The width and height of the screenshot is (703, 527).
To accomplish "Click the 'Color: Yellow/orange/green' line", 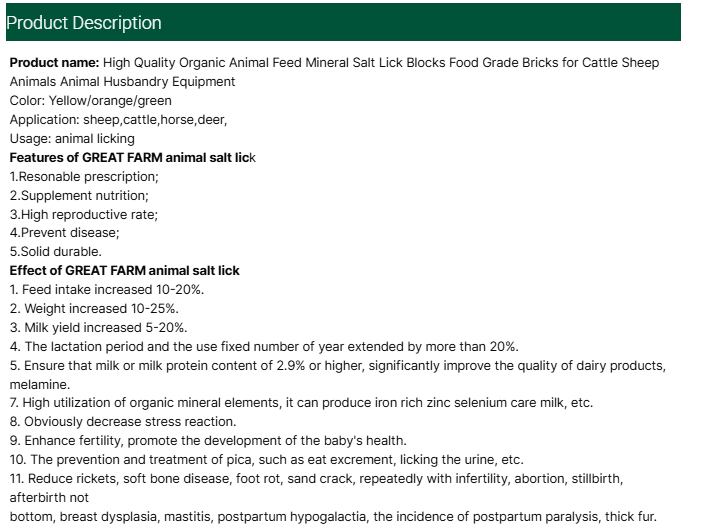I will coord(90,101).
